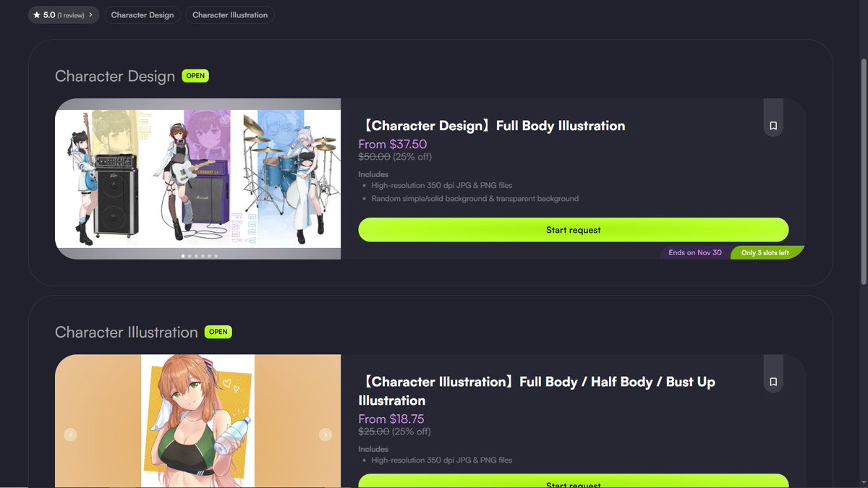Click the Ends on Nov 30 label
The image size is (868, 488).
pyautogui.click(x=695, y=253)
